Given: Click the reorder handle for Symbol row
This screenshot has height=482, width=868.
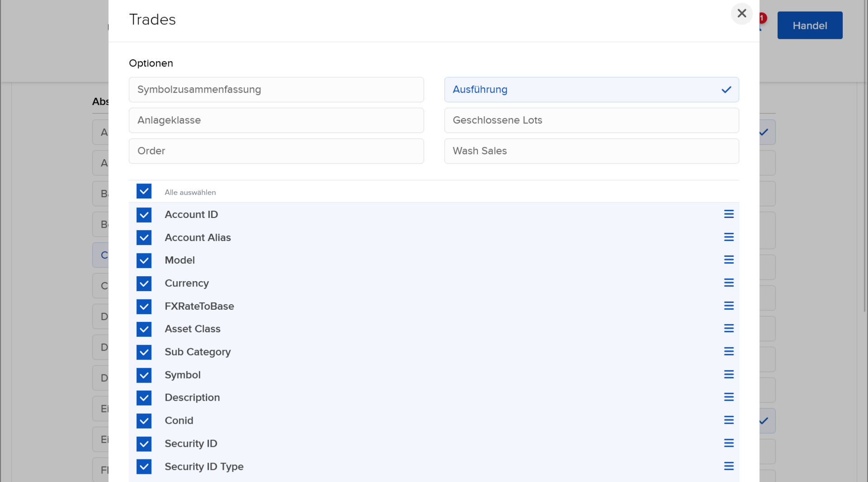Looking at the screenshot, I should [728, 375].
